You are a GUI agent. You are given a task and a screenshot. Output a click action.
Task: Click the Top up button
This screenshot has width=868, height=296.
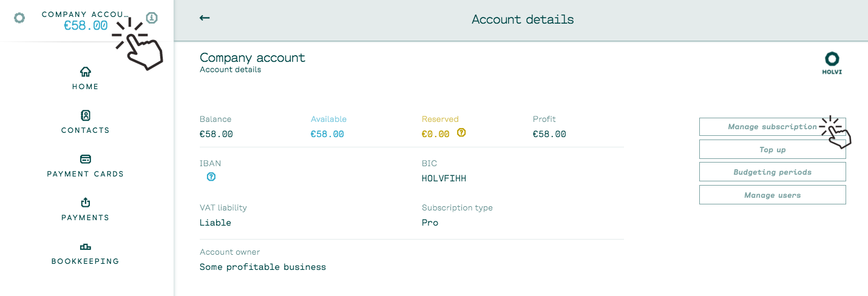pyautogui.click(x=772, y=149)
